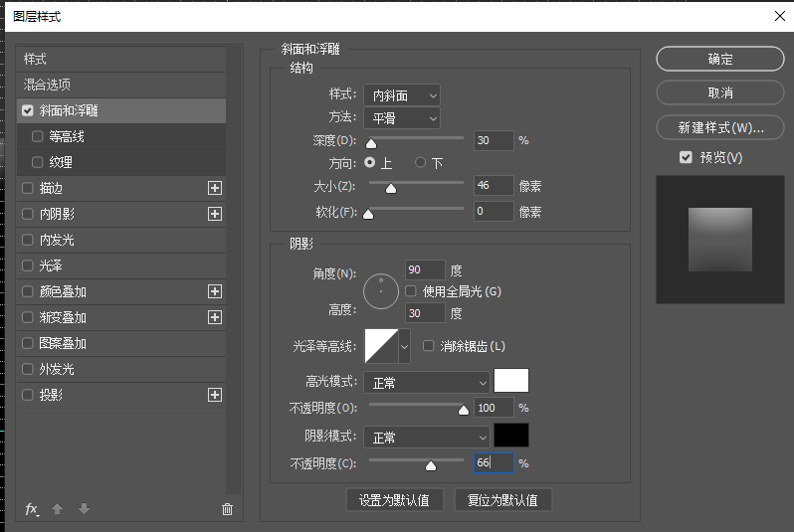
Task: Click 取消 button
Action: [720, 92]
